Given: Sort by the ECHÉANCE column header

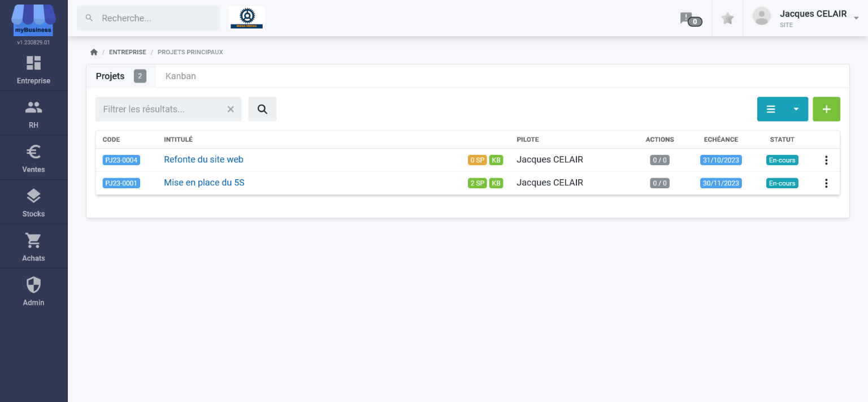Looking at the screenshot, I should click(x=721, y=140).
